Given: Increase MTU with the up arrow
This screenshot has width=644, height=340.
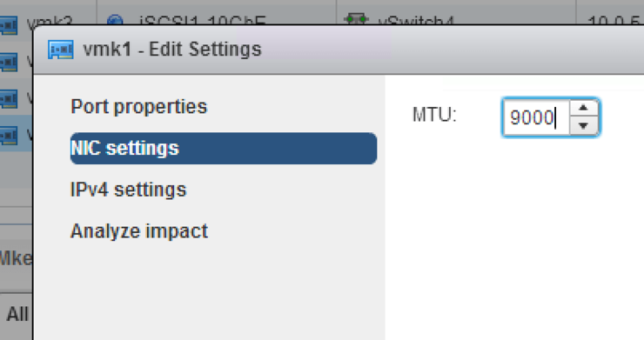Looking at the screenshot, I should coord(584,108).
